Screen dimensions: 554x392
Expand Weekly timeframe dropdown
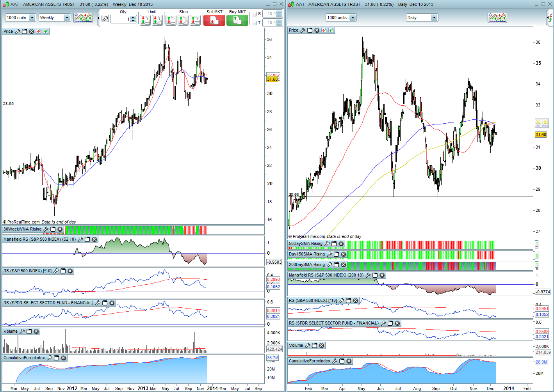(66, 18)
